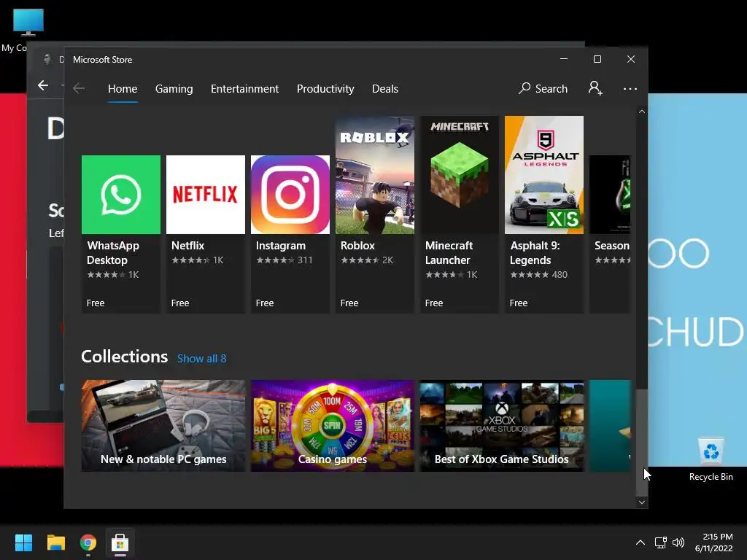Open the account sign-in icon
Screen dimensions: 747x560
pyautogui.click(x=595, y=88)
